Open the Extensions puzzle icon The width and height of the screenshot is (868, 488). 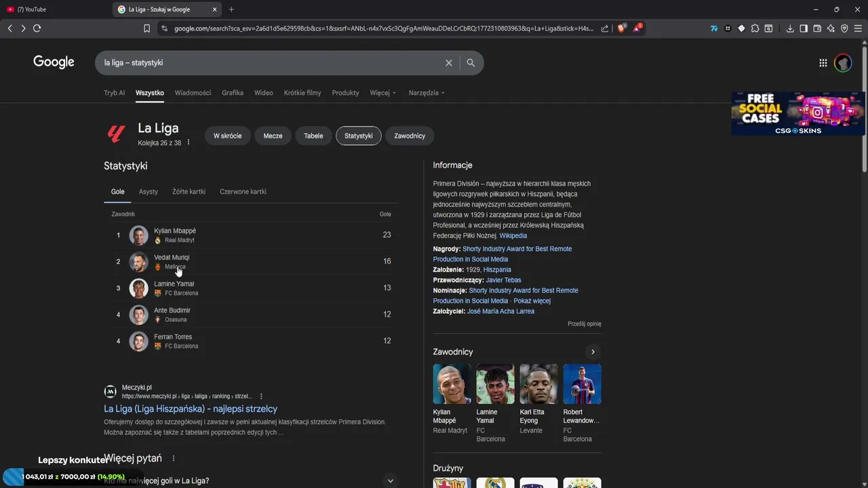click(x=755, y=28)
